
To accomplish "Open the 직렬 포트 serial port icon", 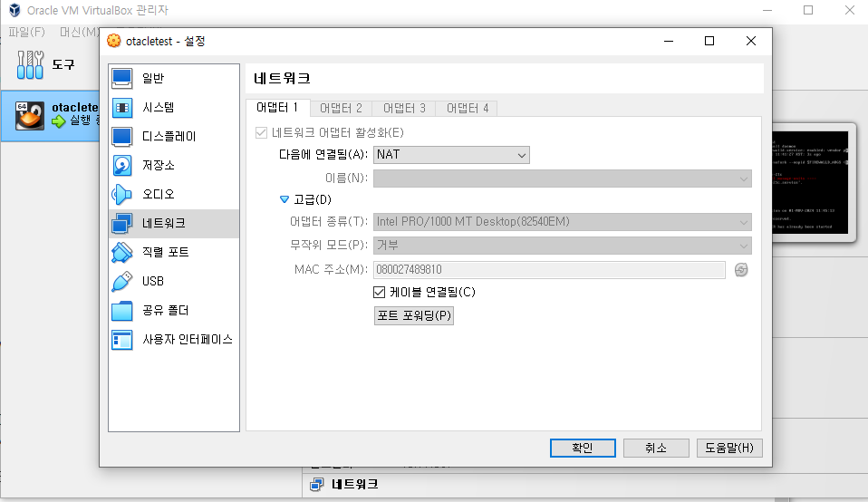I will (x=121, y=253).
